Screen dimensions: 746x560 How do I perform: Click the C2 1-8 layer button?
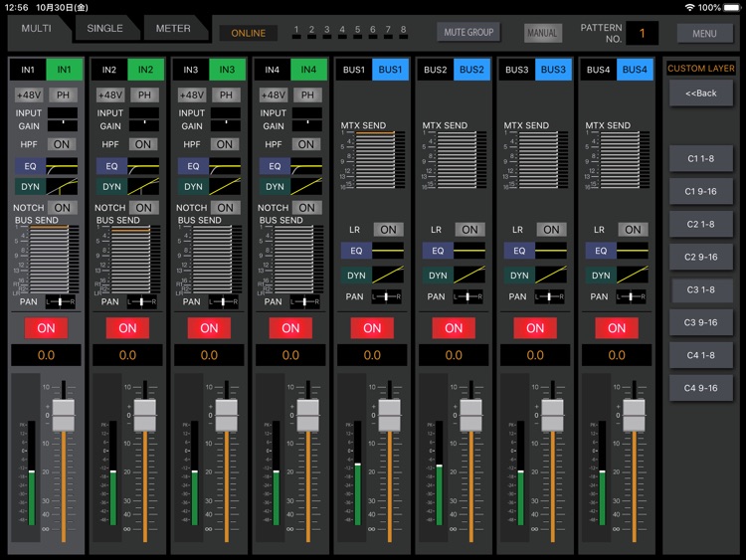[x=701, y=224]
